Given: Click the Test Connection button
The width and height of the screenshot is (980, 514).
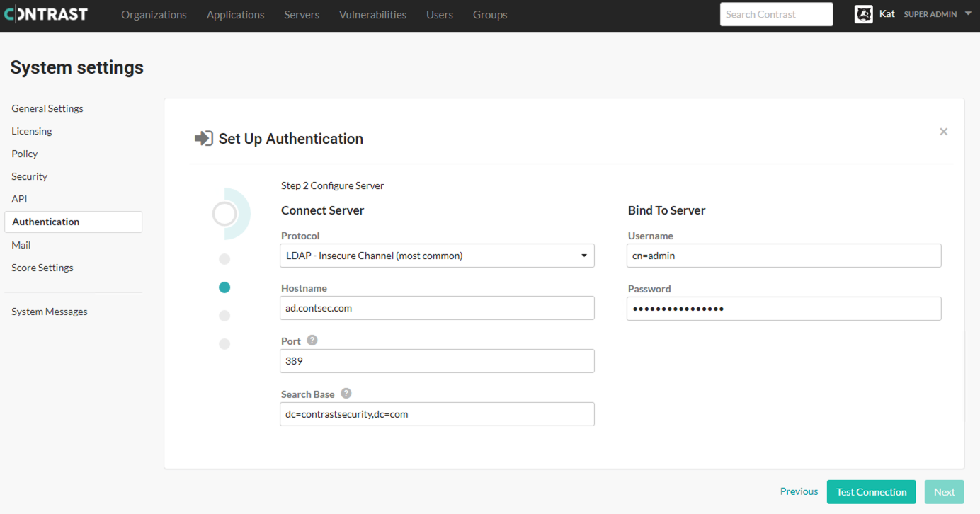Looking at the screenshot, I should 871,492.
